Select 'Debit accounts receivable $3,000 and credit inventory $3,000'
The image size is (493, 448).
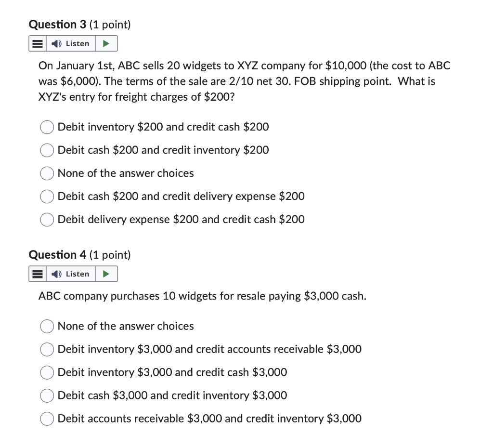pos(47,419)
